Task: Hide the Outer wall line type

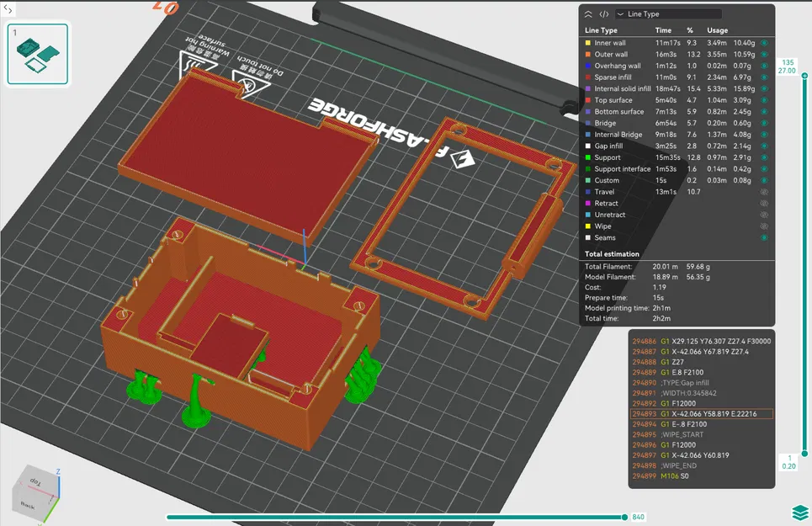Action: click(x=764, y=55)
